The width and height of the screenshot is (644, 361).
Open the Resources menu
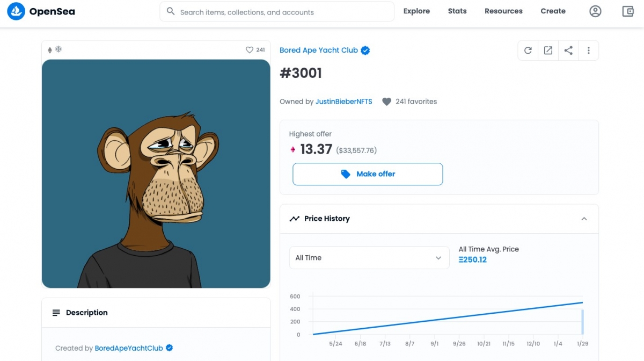click(x=503, y=11)
